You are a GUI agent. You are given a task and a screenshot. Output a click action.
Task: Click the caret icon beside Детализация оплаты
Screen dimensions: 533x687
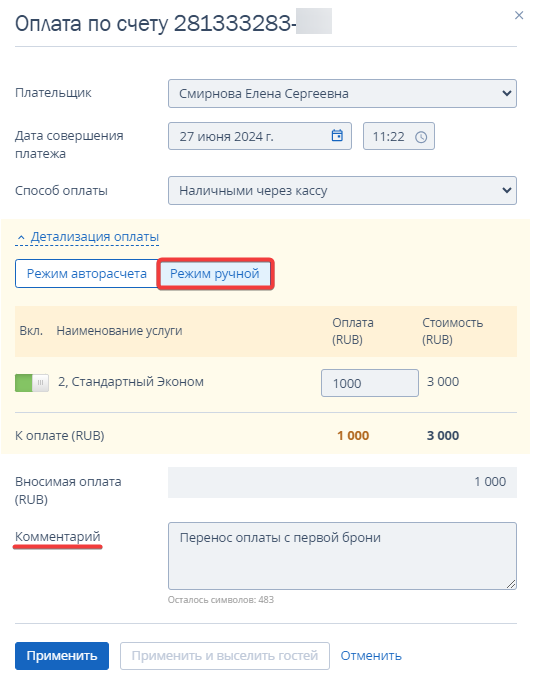(x=21, y=237)
